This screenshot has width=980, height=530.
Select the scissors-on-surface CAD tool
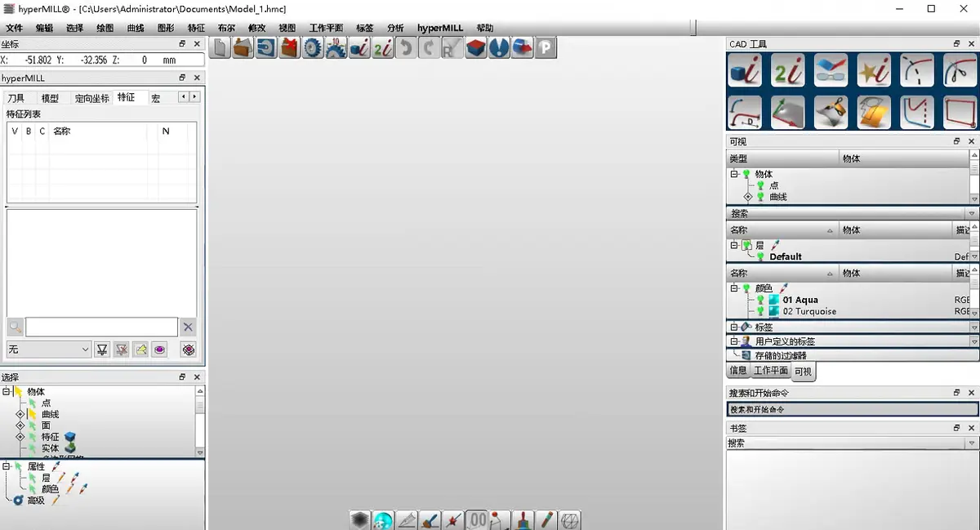(x=831, y=113)
